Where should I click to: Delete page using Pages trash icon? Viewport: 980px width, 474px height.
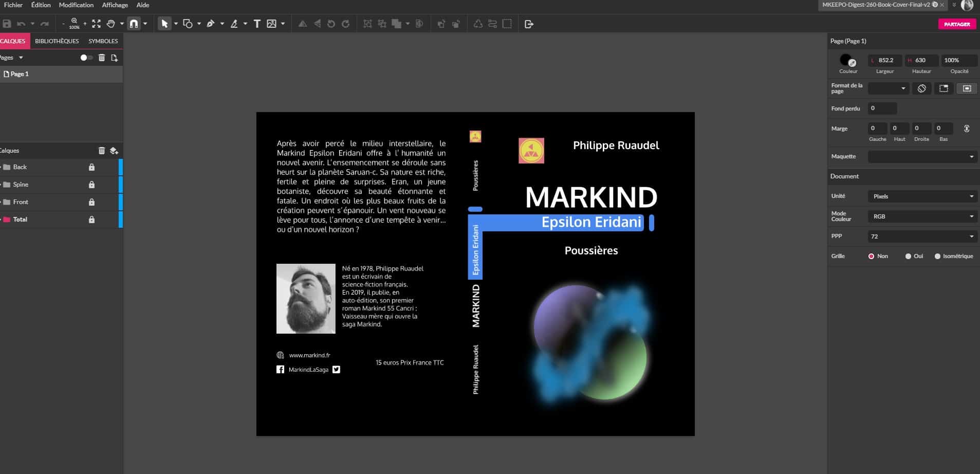pyautogui.click(x=102, y=58)
